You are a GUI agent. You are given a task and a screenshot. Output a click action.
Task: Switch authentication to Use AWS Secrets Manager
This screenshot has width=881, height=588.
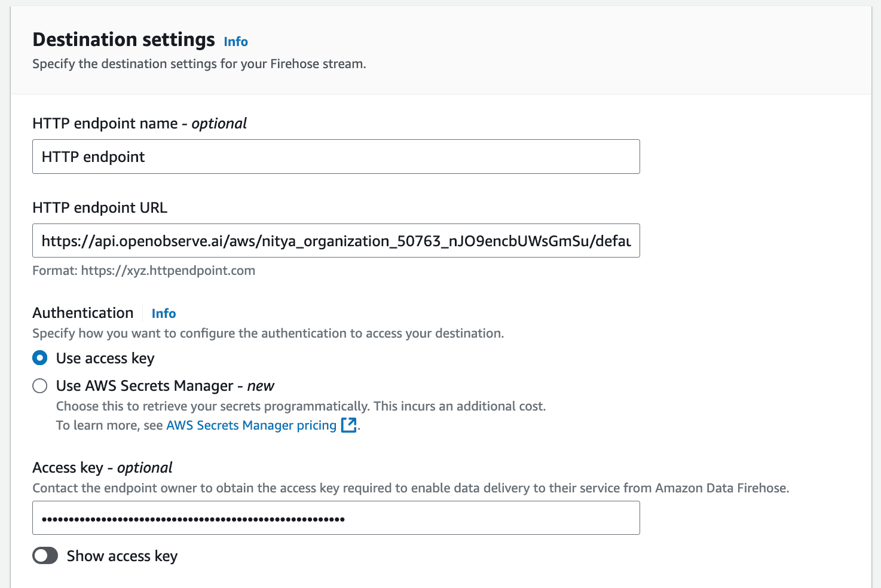[39, 386]
